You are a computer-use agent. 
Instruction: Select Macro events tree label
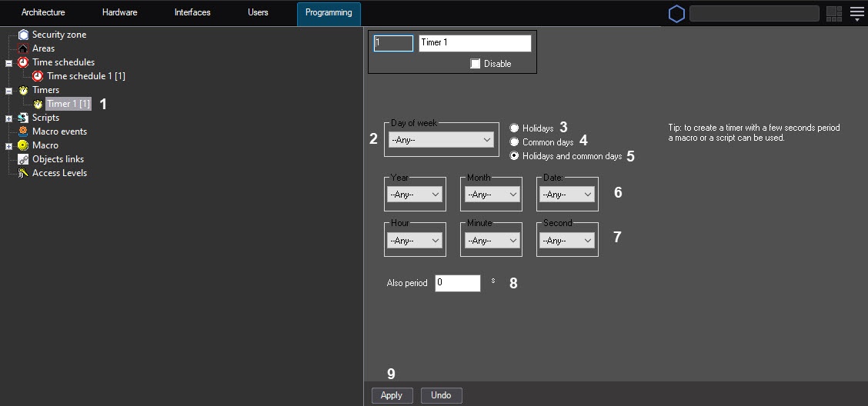point(60,131)
